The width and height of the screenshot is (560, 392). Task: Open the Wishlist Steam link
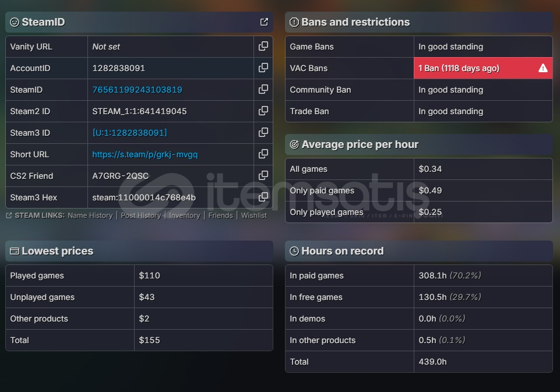pyautogui.click(x=254, y=216)
